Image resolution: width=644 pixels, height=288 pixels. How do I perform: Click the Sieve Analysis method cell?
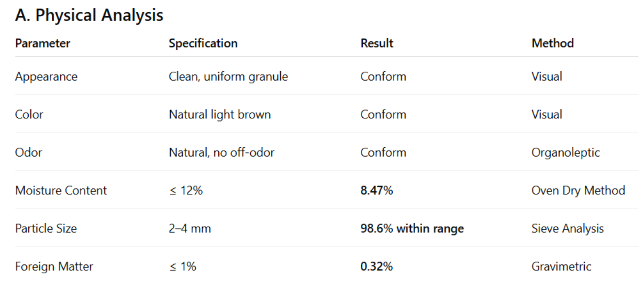[x=568, y=228]
